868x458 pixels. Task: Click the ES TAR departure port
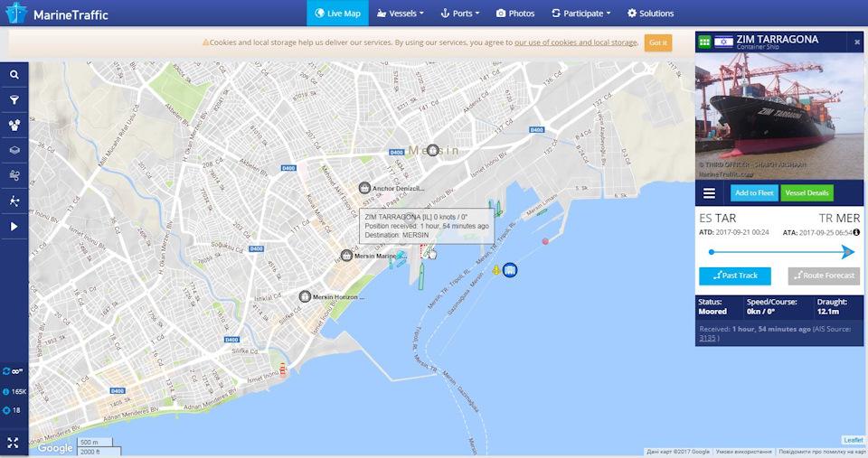pos(717,218)
